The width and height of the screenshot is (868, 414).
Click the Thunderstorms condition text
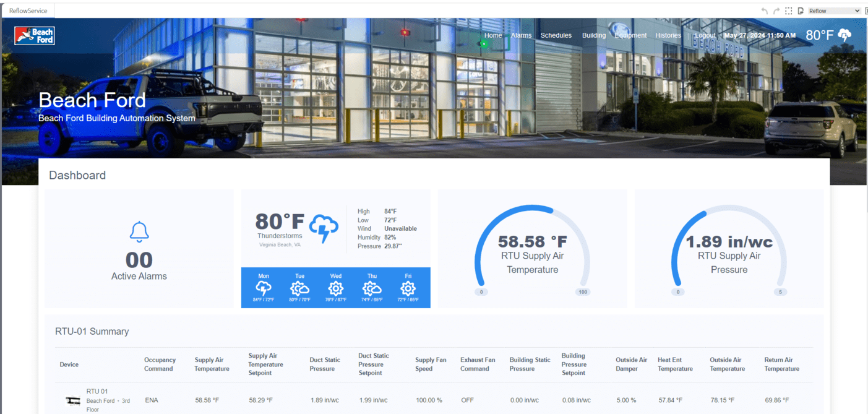(280, 236)
